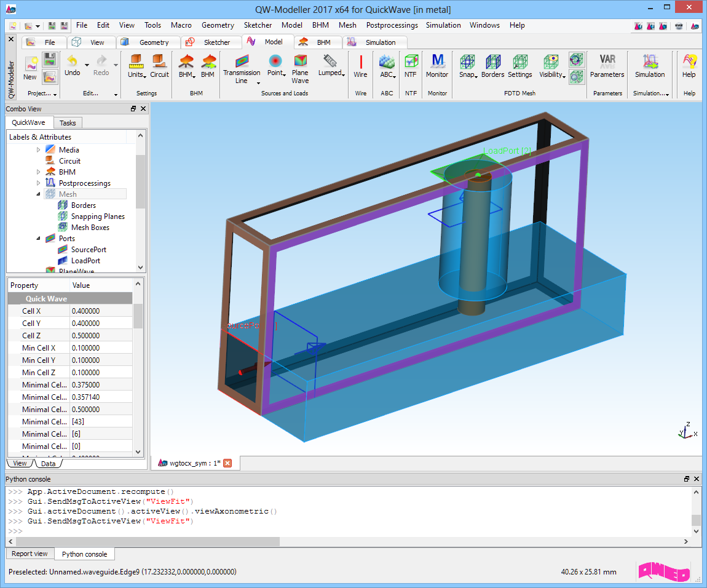Switch to the Sketcher ribbon tab

211,42
